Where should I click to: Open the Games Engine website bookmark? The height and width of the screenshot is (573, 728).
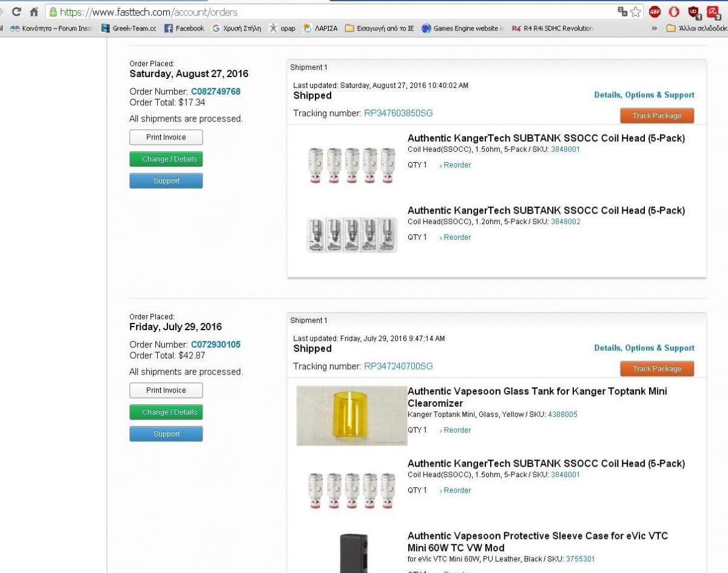coord(463,28)
